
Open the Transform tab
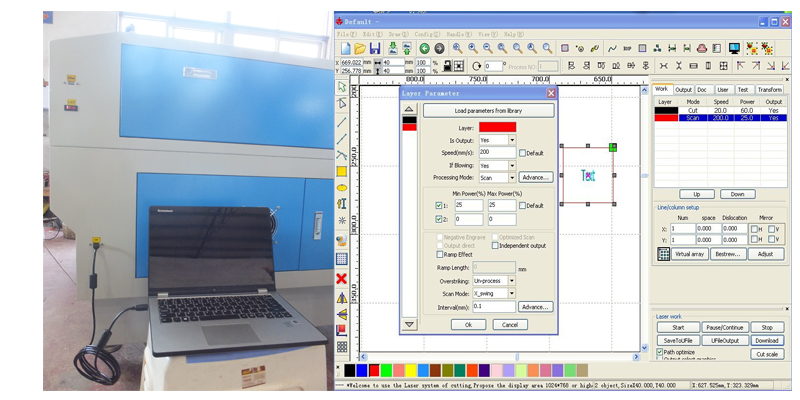pos(770,89)
